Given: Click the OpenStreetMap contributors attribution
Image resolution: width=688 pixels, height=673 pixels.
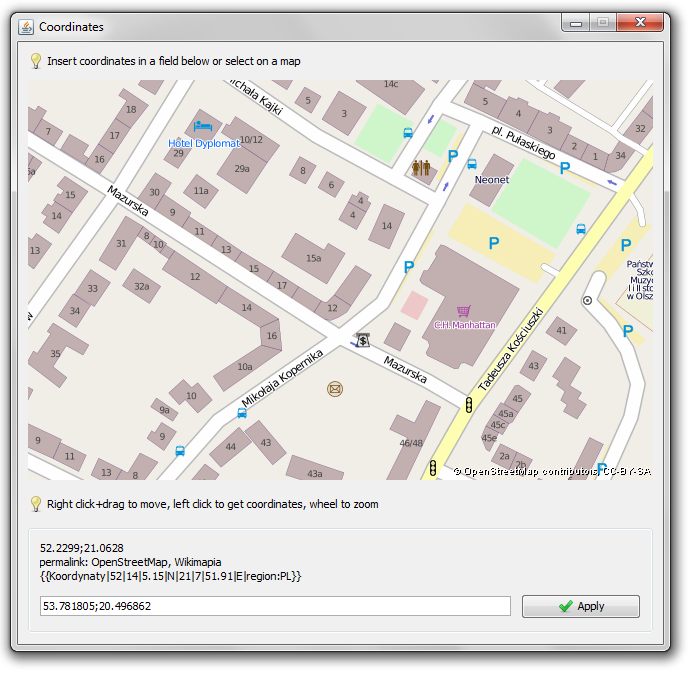Looking at the screenshot, I should 552,471.
